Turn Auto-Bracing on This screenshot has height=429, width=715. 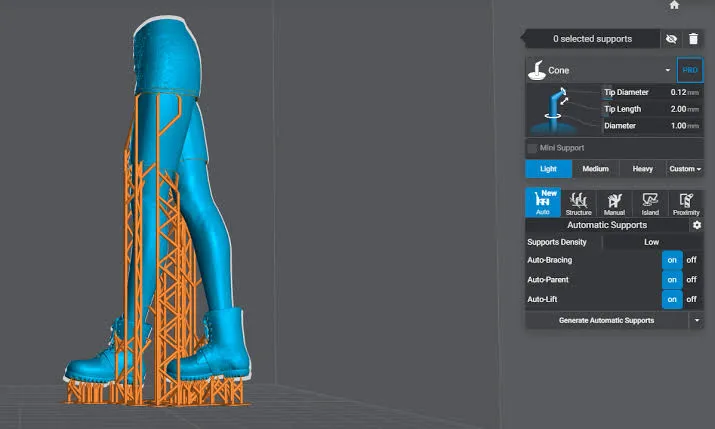point(672,260)
